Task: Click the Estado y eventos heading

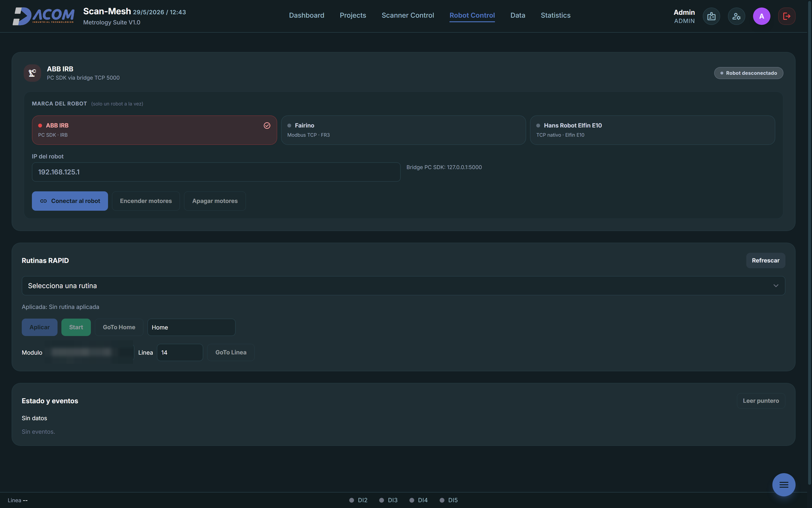Action: pos(50,401)
